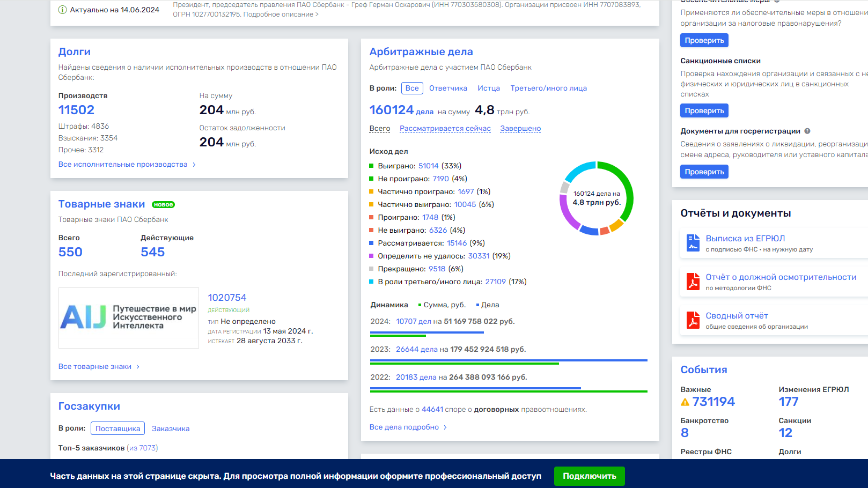Switch to Рассматривается сейчас cases
868x488 pixels.
445,128
